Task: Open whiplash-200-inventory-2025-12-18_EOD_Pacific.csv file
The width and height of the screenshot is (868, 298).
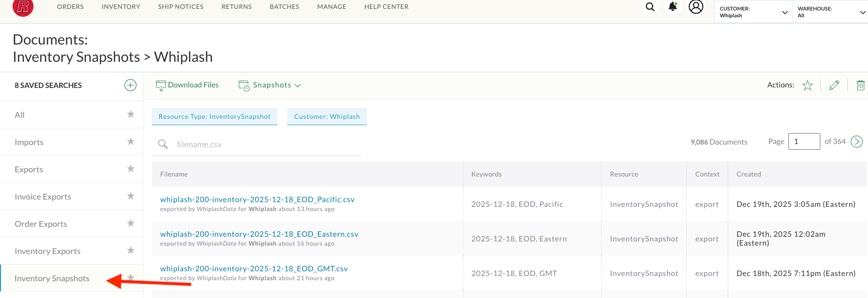Action: (x=257, y=200)
